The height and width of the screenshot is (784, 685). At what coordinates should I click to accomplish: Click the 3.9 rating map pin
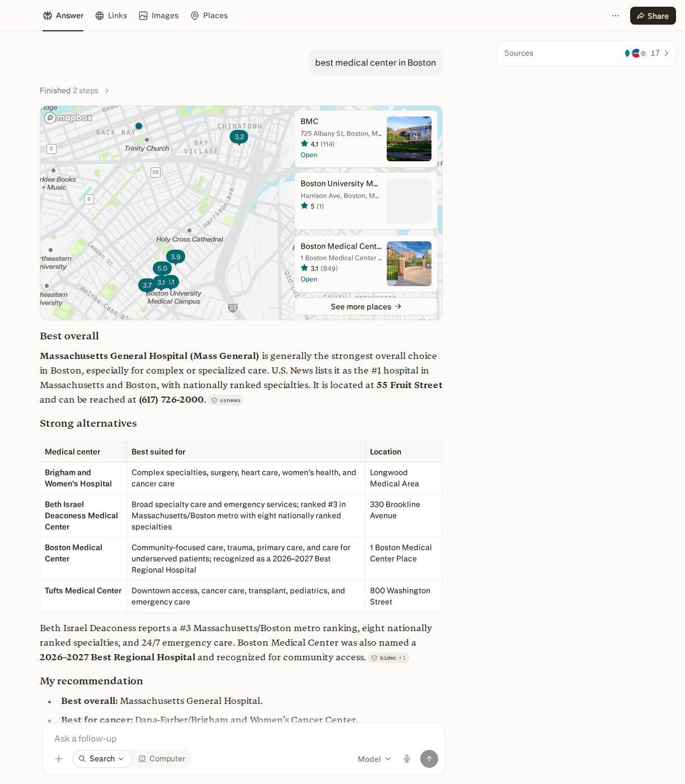176,256
